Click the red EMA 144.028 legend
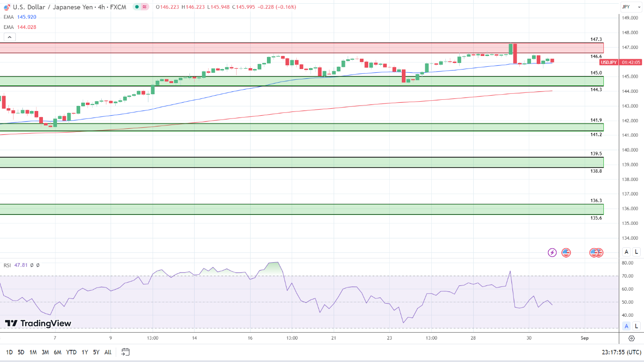Viewport: 644px width, 362px height. click(x=20, y=27)
